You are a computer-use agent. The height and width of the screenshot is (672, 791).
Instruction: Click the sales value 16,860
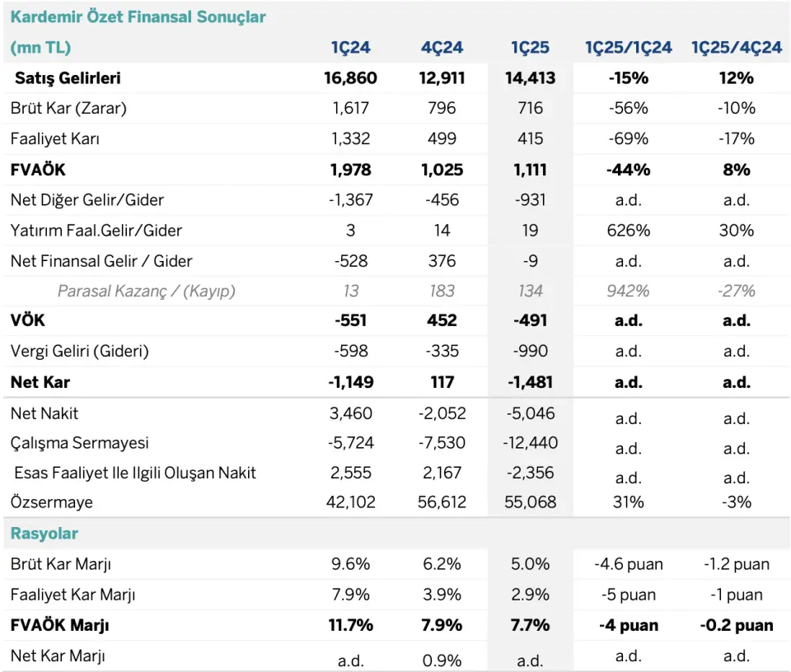tap(351, 78)
